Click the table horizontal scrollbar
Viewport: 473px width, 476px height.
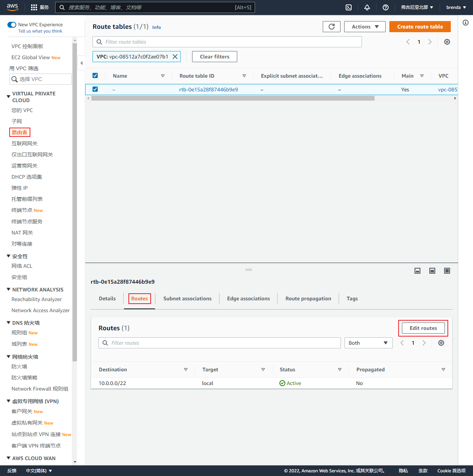[233, 98]
